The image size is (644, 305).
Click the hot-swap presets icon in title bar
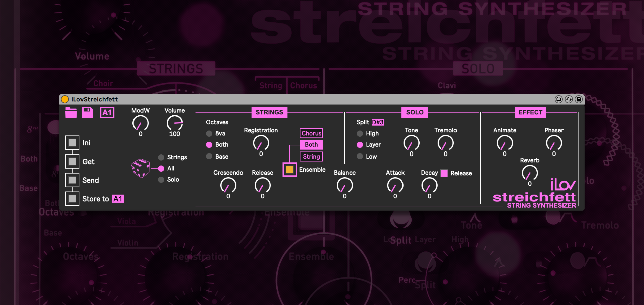[x=569, y=99]
